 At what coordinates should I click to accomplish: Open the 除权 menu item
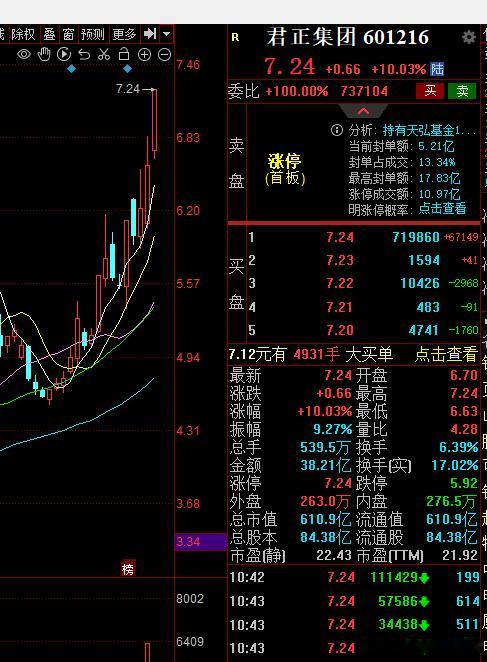point(23,34)
